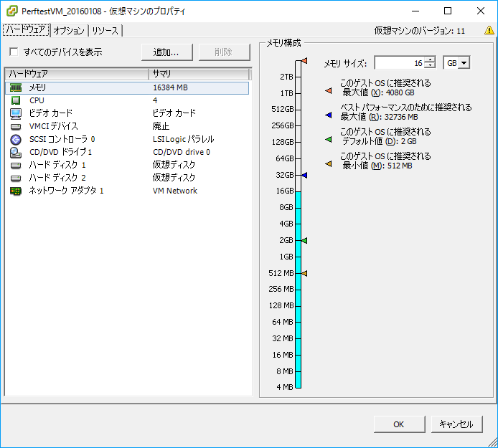Click the VM Network summary value
498x448 pixels.
pos(175,191)
